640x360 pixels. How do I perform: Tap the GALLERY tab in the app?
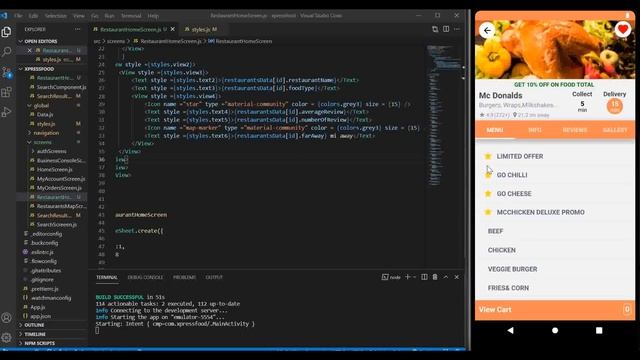click(x=615, y=130)
